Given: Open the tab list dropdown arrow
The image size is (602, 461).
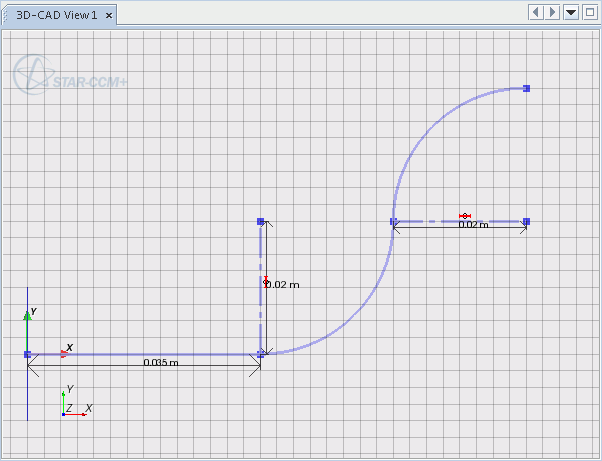Looking at the screenshot, I should pyautogui.click(x=571, y=12).
